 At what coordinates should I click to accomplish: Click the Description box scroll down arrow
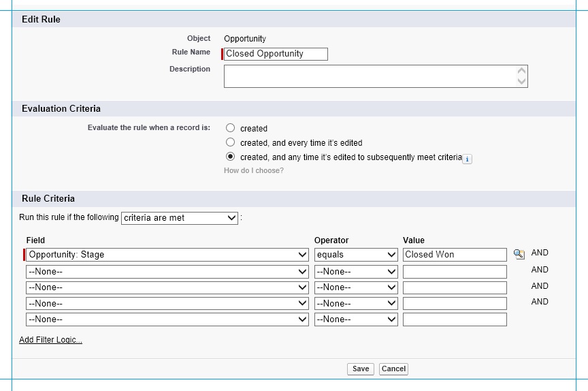tap(522, 82)
